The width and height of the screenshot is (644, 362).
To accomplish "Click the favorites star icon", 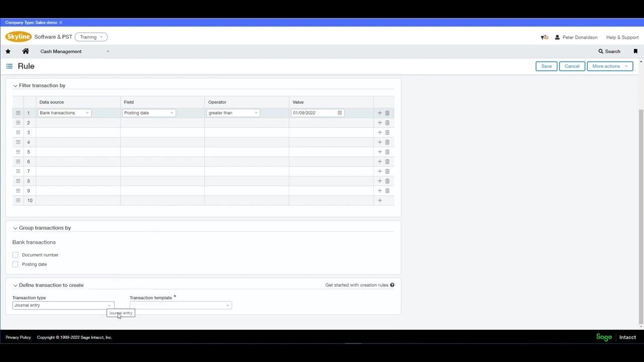I will (8, 51).
